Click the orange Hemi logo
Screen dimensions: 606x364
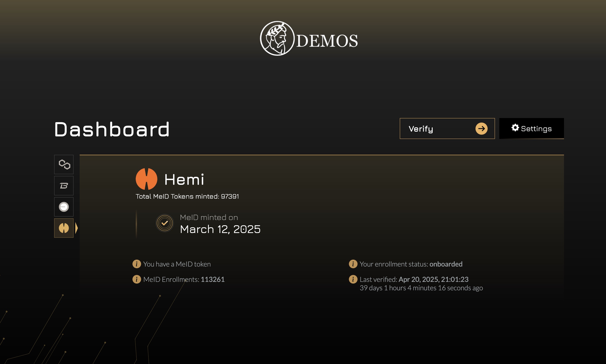pyautogui.click(x=146, y=179)
